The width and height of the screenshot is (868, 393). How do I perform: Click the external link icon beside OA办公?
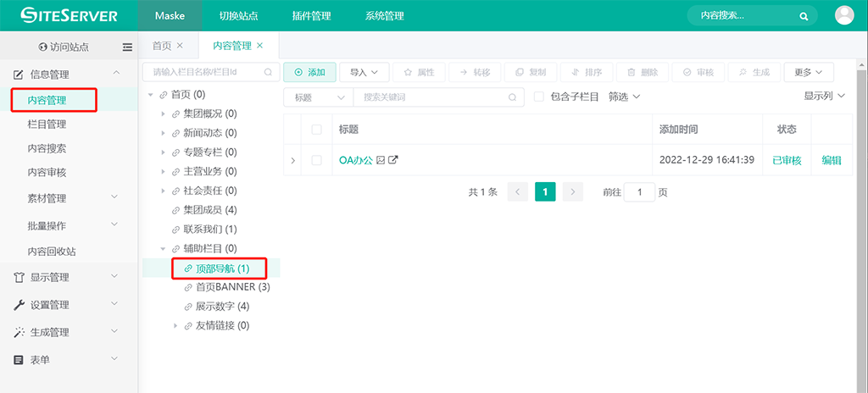(393, 160)
